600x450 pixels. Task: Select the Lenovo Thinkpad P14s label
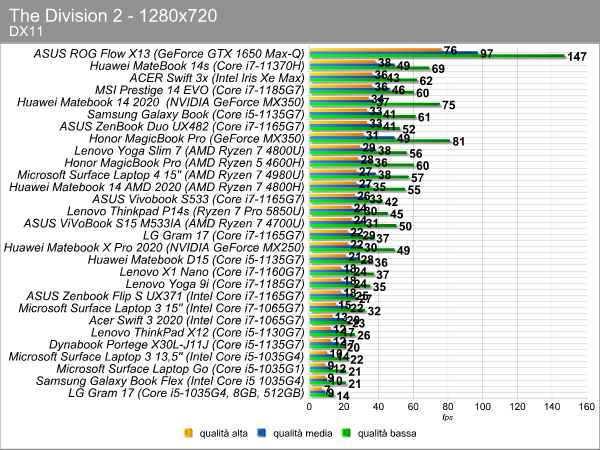click(186, 211)
